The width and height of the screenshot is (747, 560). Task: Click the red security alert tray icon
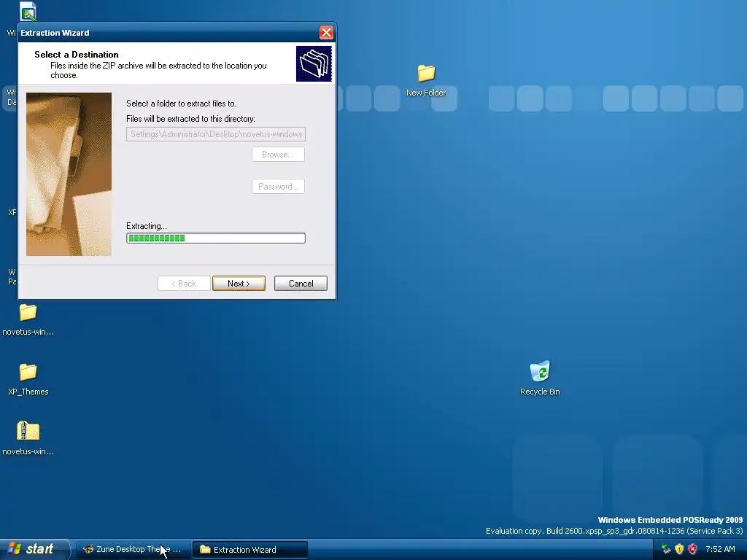coord(693,549)
